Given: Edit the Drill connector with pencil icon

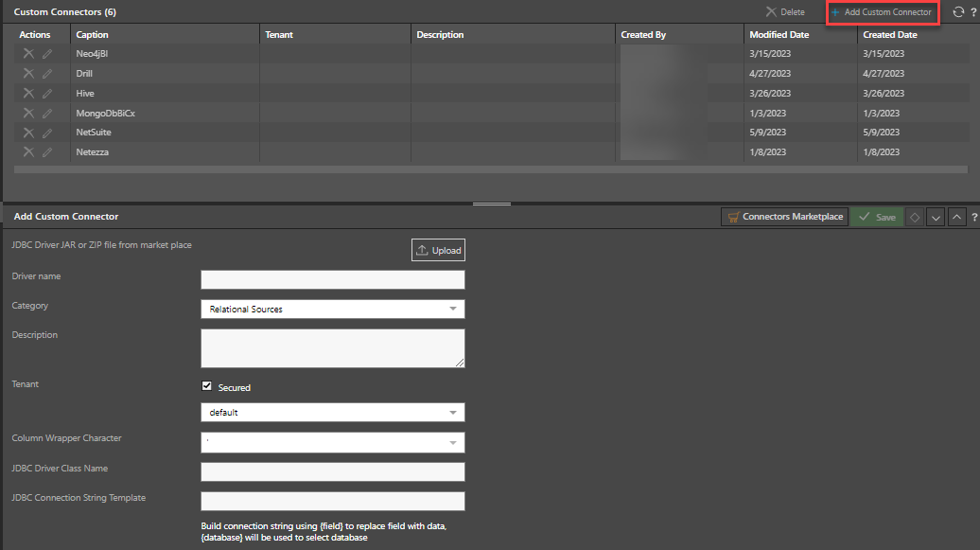Looking at the screenshot, I should point(47,74).
